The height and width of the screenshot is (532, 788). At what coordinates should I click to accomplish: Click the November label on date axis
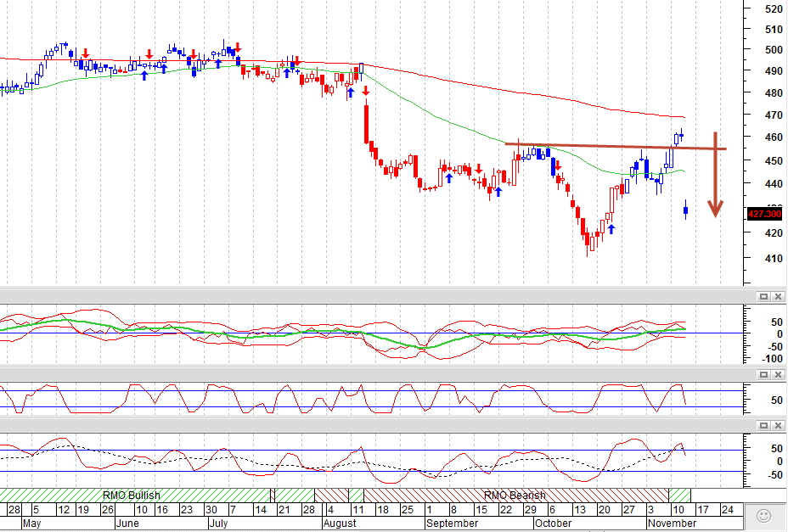[673, 523]
